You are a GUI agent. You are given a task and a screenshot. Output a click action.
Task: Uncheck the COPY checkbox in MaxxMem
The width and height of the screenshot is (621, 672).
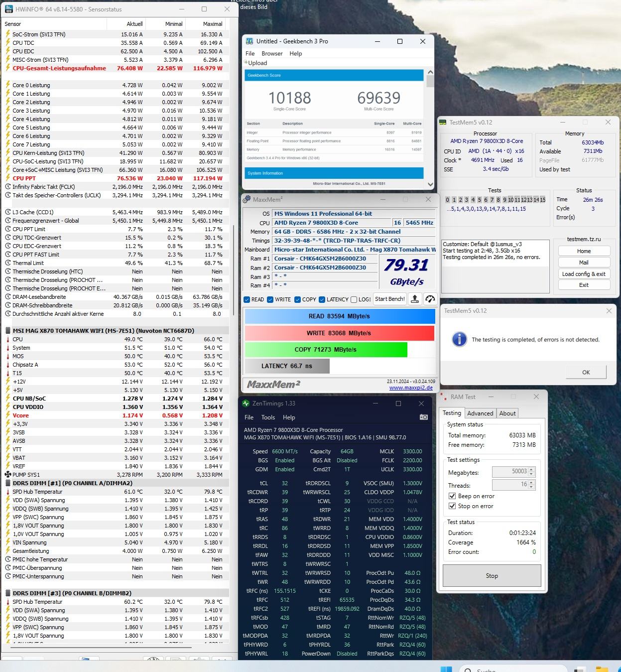(x=297, y=299)
